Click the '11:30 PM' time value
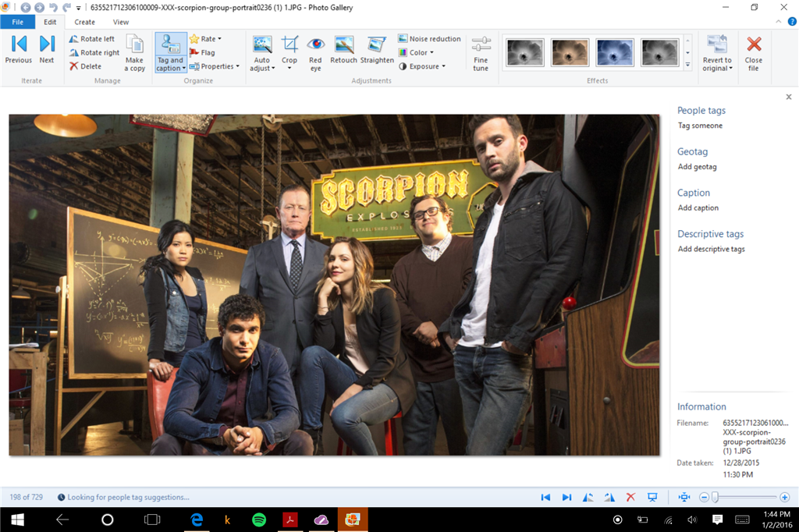This screenshot has width=799, height=532. 738,475
